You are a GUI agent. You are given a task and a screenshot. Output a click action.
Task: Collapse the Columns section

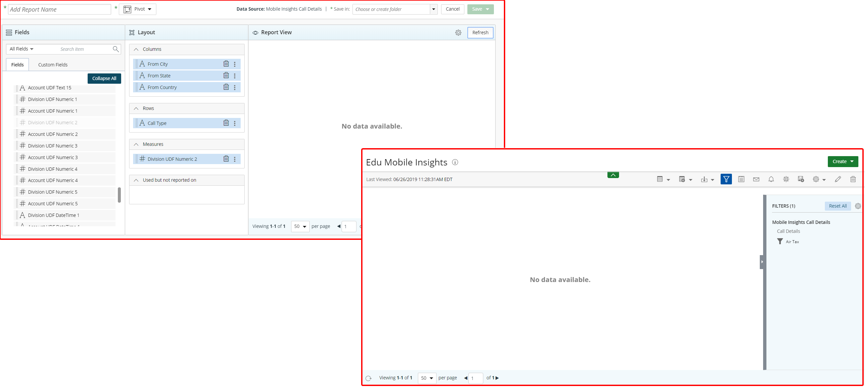[136, 49]
